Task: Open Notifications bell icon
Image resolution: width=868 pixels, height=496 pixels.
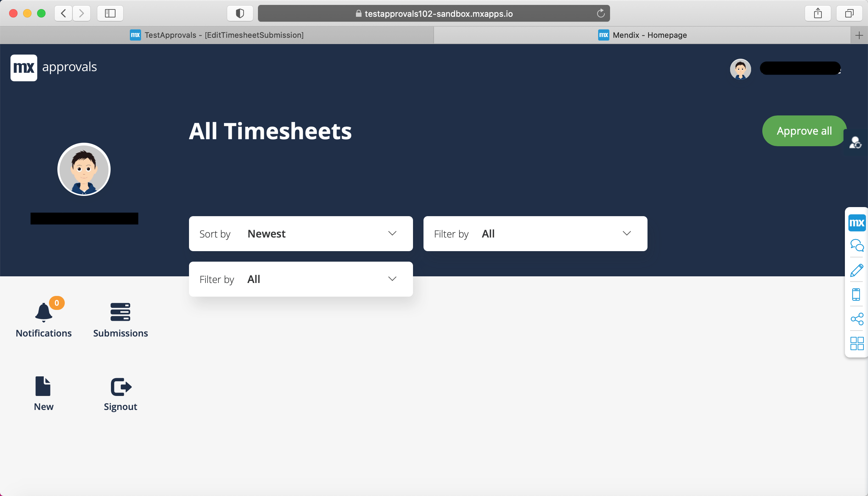Action: [44, 312]
